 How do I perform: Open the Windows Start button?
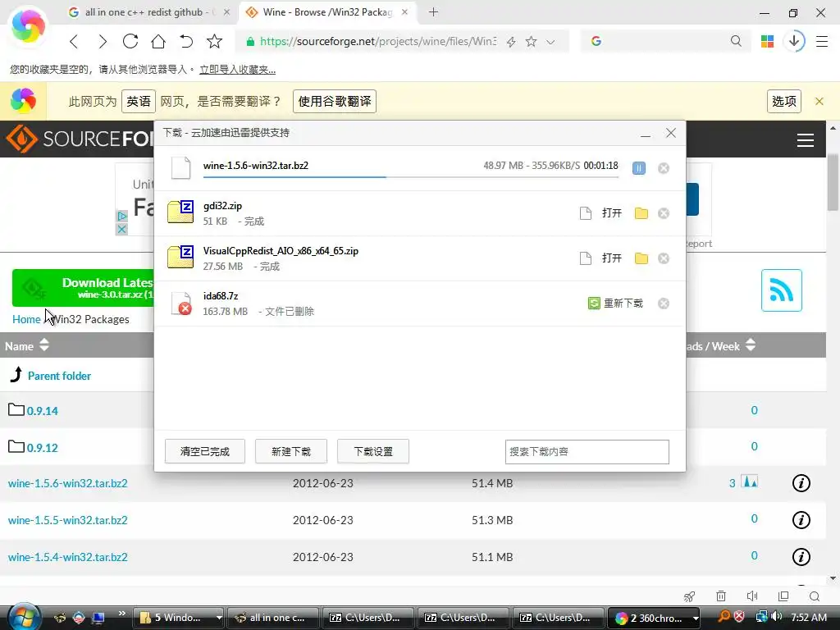click(x=24, y=616)
